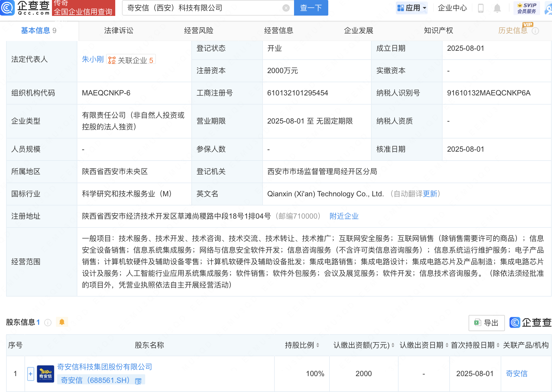
Task: Open the 历史信息 VIP tab
Action: point(513,31)
